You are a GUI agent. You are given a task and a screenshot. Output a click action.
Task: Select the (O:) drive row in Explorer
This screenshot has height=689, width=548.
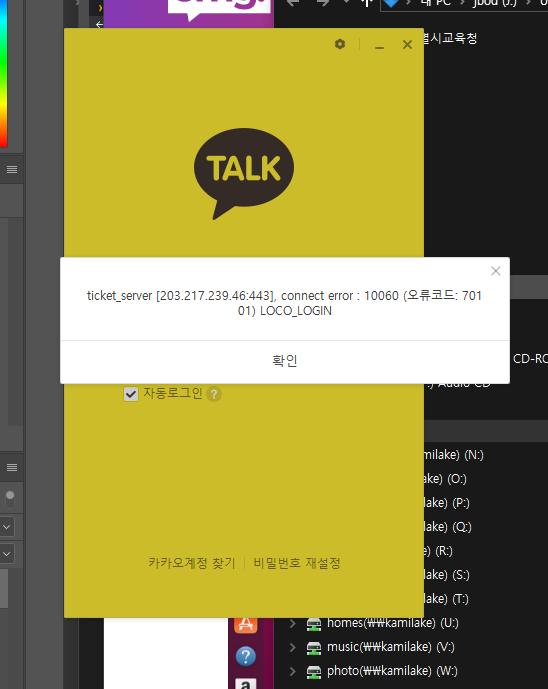[x=445, y=479]
